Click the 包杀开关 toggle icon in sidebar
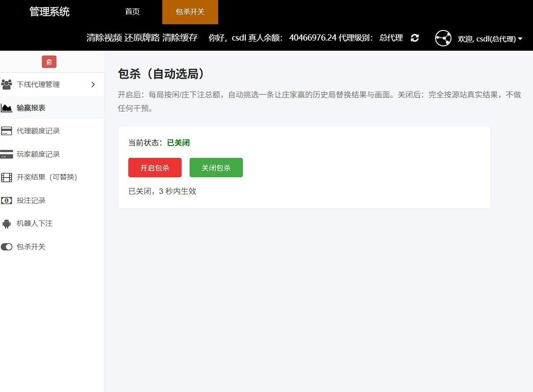Viewport: 533px width, 392px height. [6, 247]
